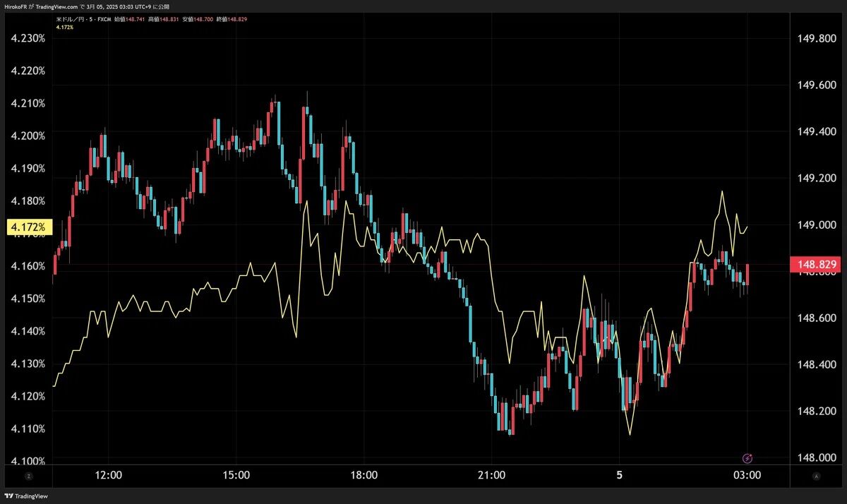Click the 12:00 time axis label
847x504 pixels.
108,476
